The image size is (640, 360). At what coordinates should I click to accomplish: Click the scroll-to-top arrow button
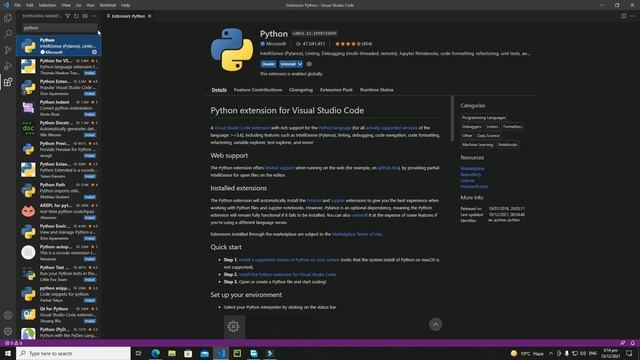435,324
